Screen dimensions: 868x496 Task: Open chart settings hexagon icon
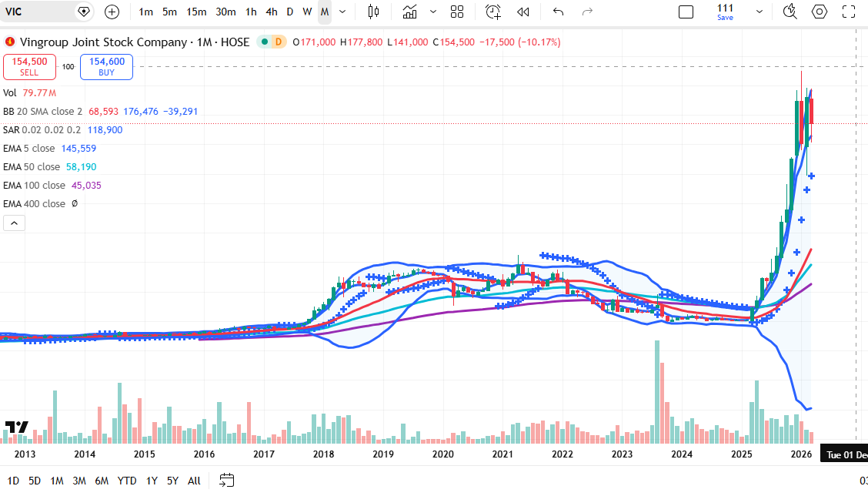(x=820, y=12)
